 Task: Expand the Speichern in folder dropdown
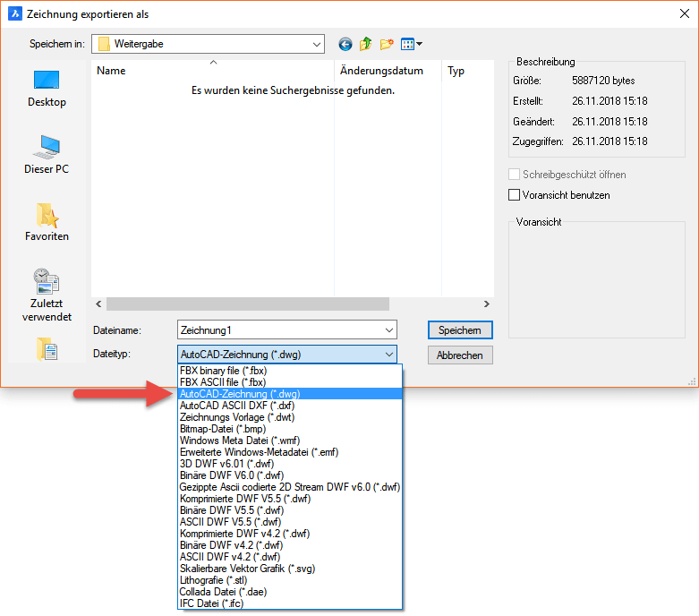coord(317,44)
